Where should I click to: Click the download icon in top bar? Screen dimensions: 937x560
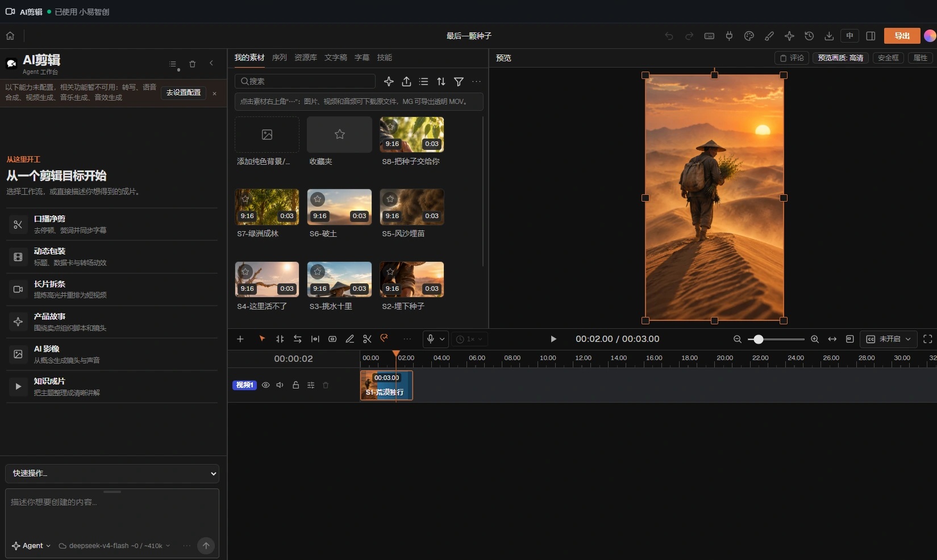(x=829, y=36)
